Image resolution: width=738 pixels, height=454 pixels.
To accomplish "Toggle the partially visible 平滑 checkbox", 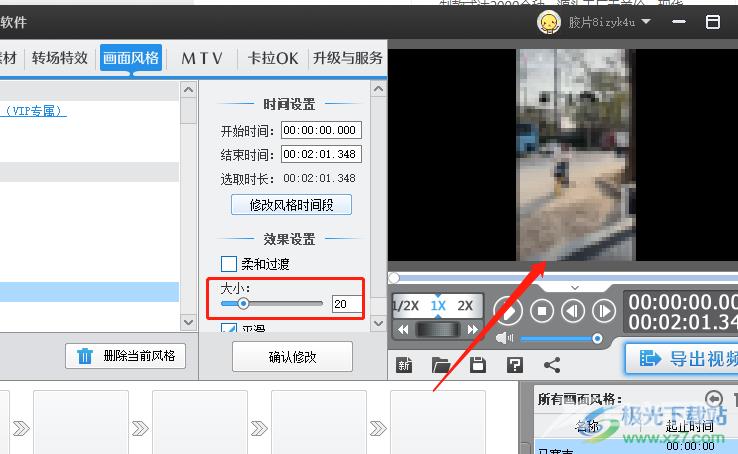I will click(x=229, y=327).
